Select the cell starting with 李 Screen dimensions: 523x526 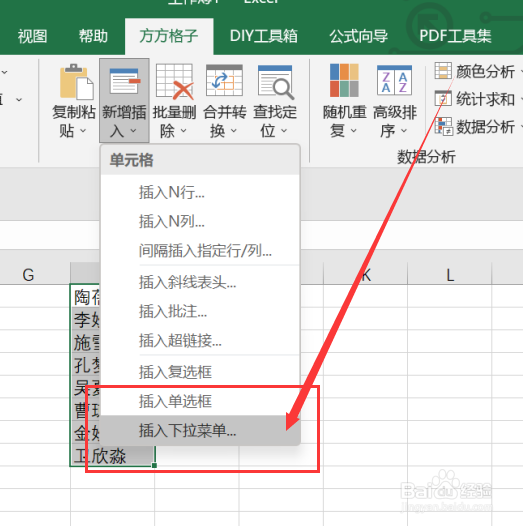[86, 319]
